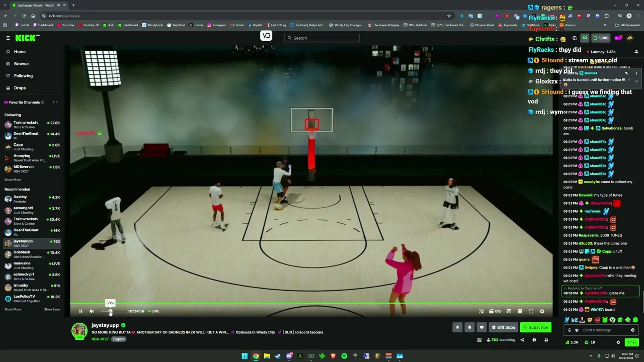The height and width of the screenshot is (362, 644).
Task: Click the heart follow button
Action: coord(481,327)
